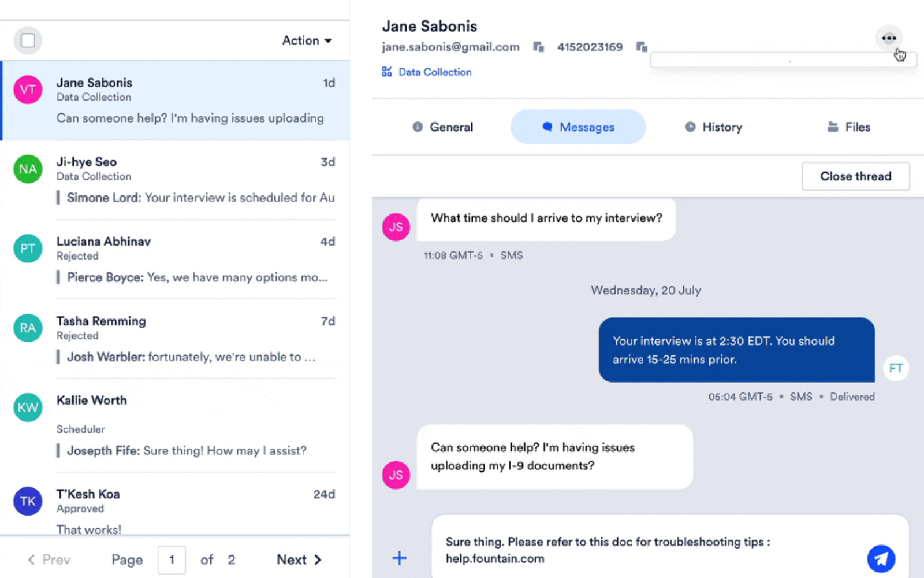
Task: Open the Action dropdown
Action: coord(307,40)
